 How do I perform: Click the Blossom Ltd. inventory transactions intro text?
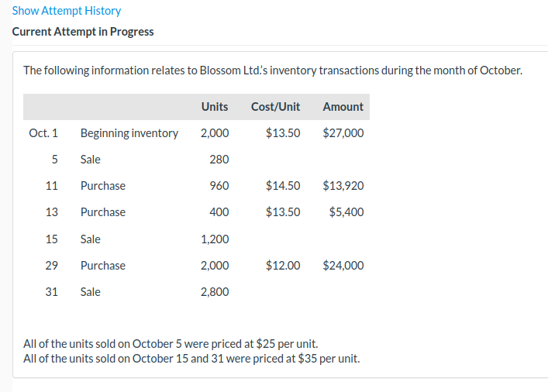(x=273, y=70)
